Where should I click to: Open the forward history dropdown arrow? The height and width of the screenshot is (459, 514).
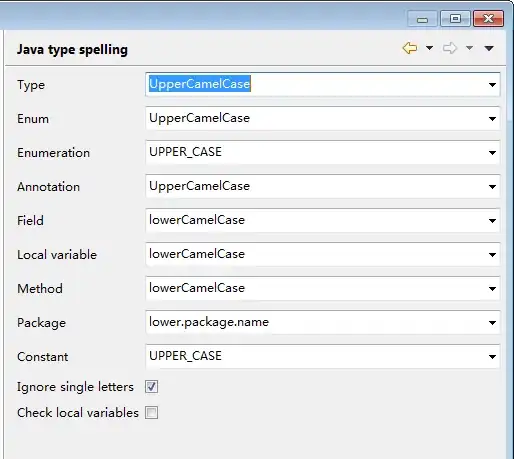(469, 48)
